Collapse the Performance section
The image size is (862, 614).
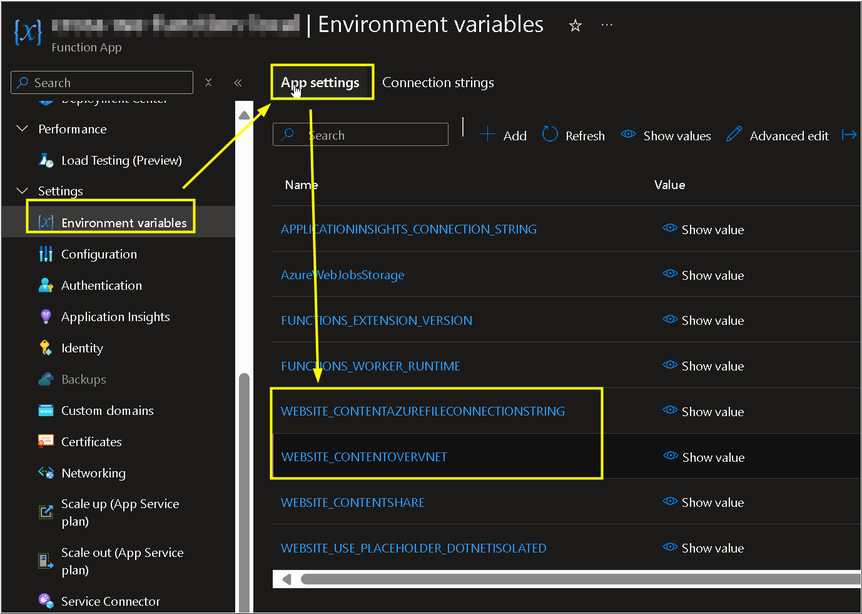click(23, 129)
